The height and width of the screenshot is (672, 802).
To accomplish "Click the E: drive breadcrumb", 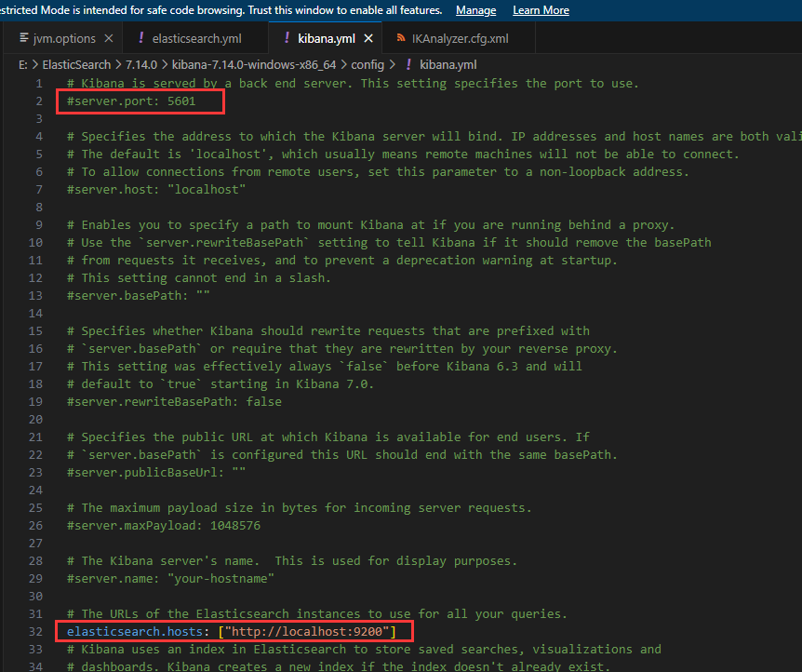I will click(x=23, y=65).
